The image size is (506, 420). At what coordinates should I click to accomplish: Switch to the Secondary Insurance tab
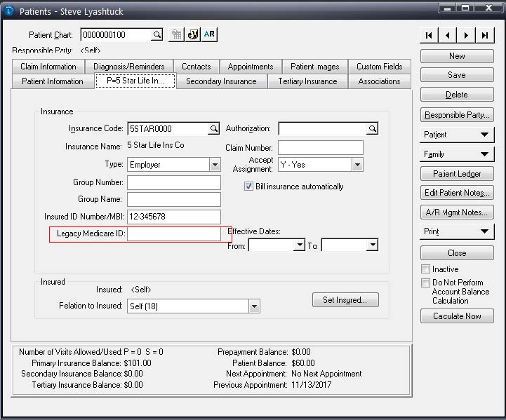(x=221, y=81)
